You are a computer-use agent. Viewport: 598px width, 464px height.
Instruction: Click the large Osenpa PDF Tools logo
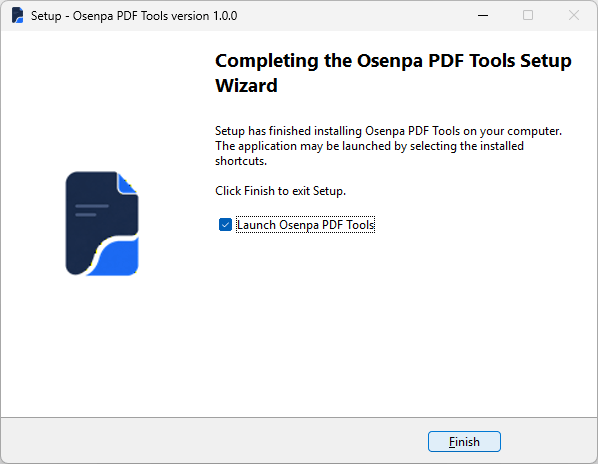(102, 223)
